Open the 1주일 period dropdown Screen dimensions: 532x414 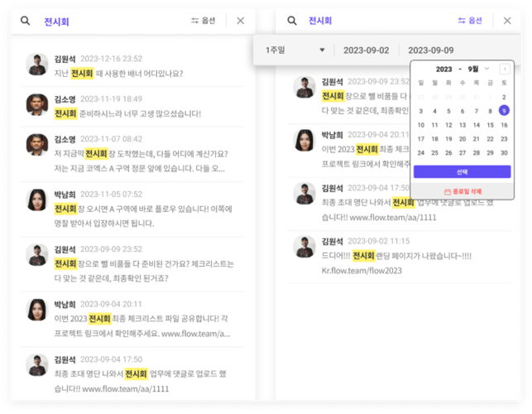point(294,51)
